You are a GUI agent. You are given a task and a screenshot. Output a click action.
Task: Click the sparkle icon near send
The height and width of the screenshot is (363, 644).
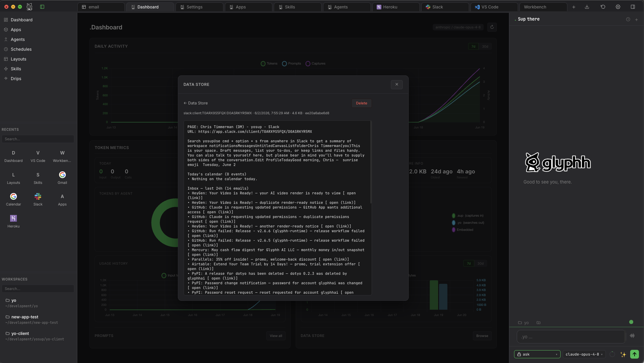coord(623,354)
